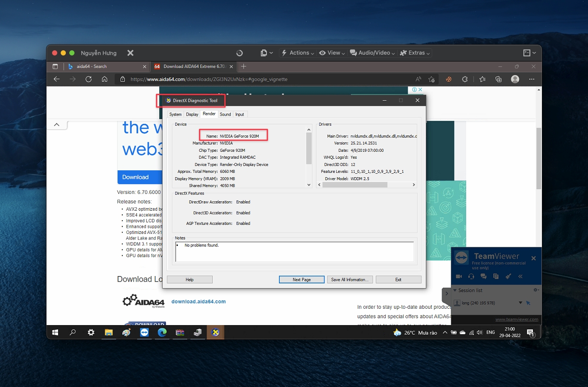Open Session list gear settings
The width and height of the screenshot is (588, 387).
(536, 290)
